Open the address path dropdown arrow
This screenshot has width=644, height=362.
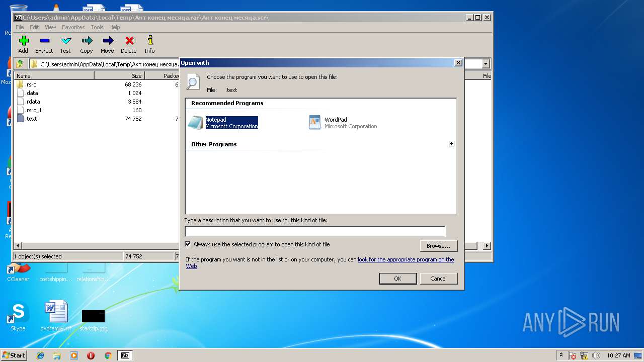point(486,64)
